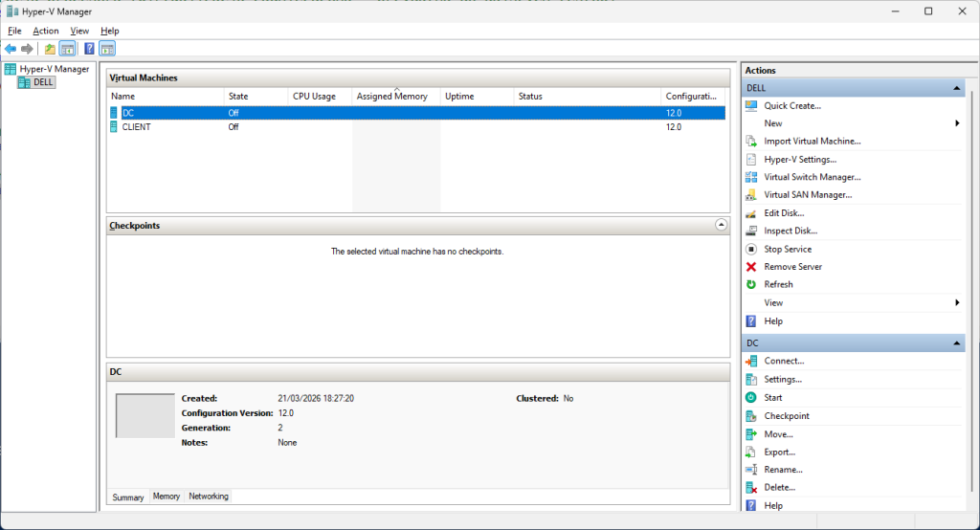Open the Action menu

[x=46, y=31]
